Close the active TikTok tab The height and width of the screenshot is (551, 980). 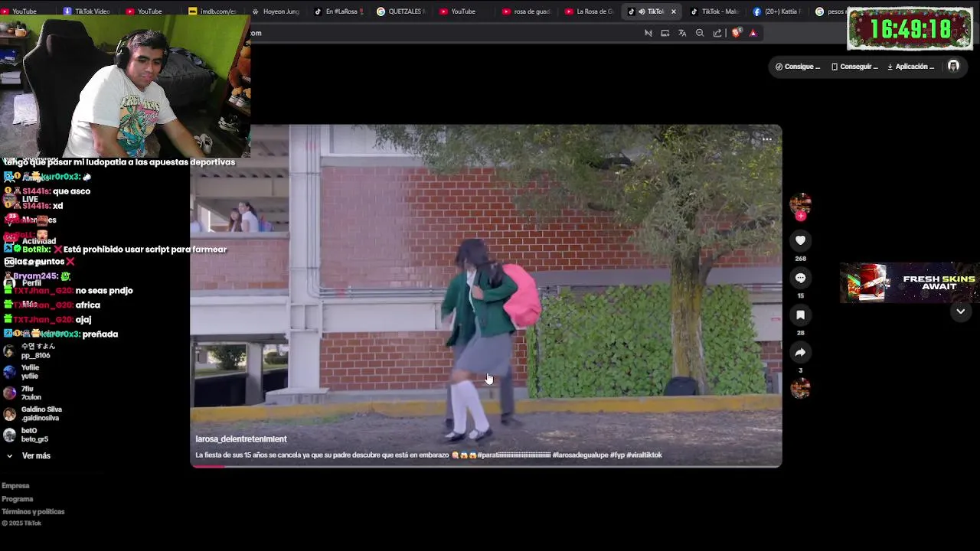tap(673, 11)
